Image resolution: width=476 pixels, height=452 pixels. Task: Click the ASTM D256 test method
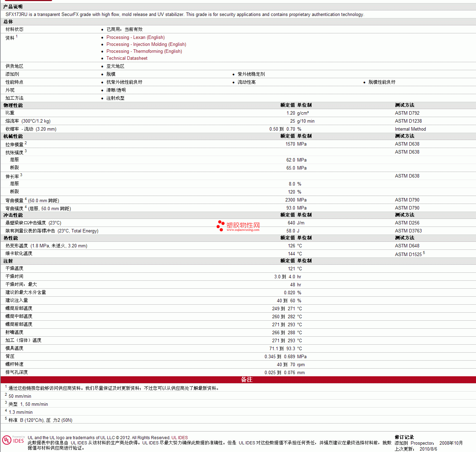coord(407,223)
